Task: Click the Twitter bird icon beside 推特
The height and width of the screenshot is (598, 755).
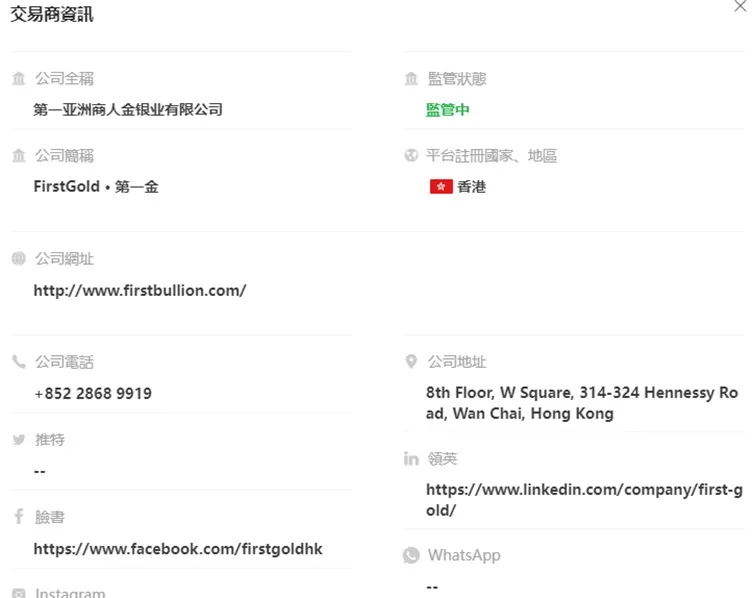Action: point(19,440)
